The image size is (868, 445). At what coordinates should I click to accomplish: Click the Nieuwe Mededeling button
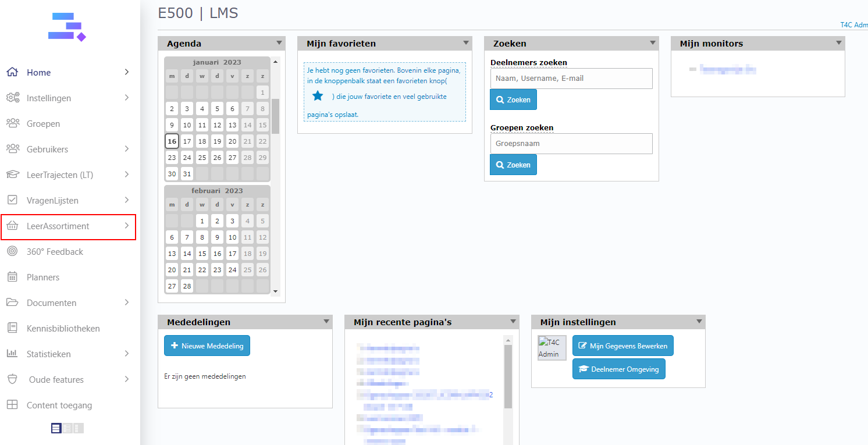(207, 346)
